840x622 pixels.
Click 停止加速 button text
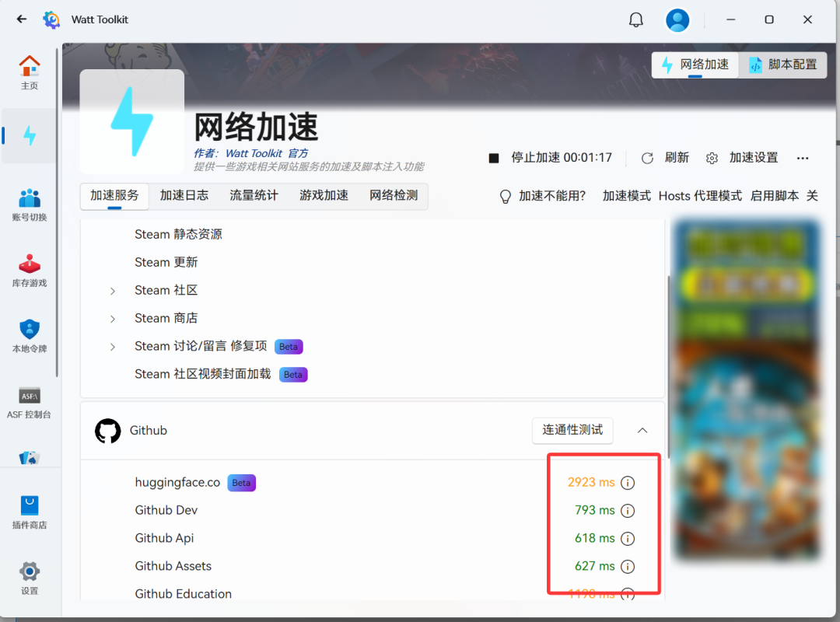click(x=561, y=158)
